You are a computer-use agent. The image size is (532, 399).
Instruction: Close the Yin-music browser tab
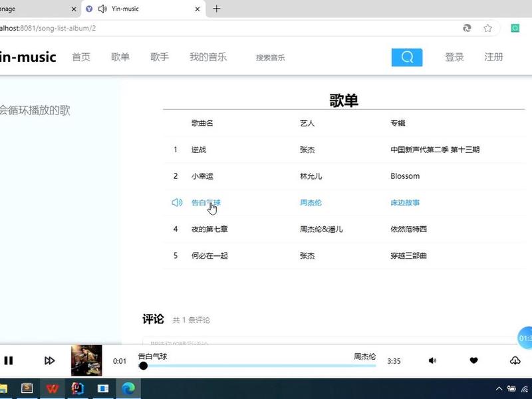click(x=198, y=9)
